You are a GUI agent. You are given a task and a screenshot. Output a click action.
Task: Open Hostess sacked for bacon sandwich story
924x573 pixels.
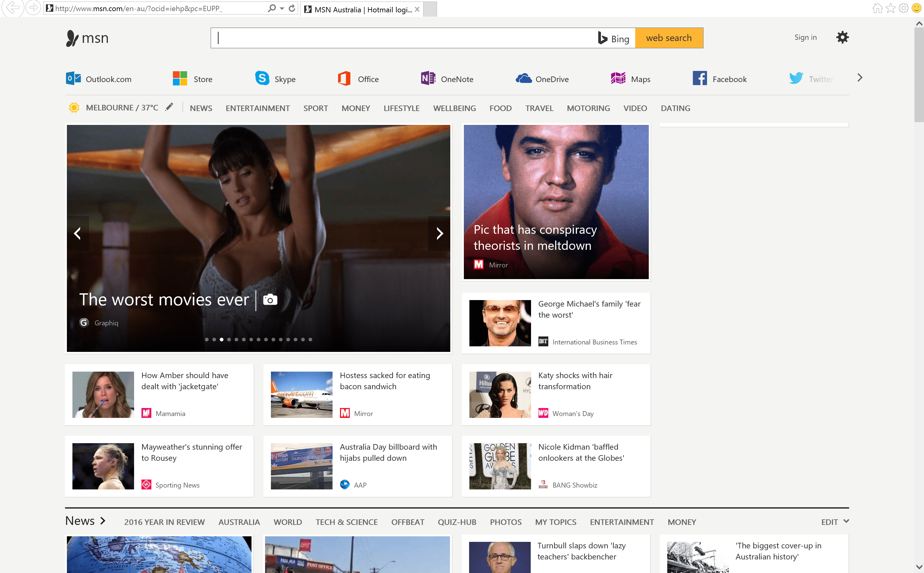(358, 394)
